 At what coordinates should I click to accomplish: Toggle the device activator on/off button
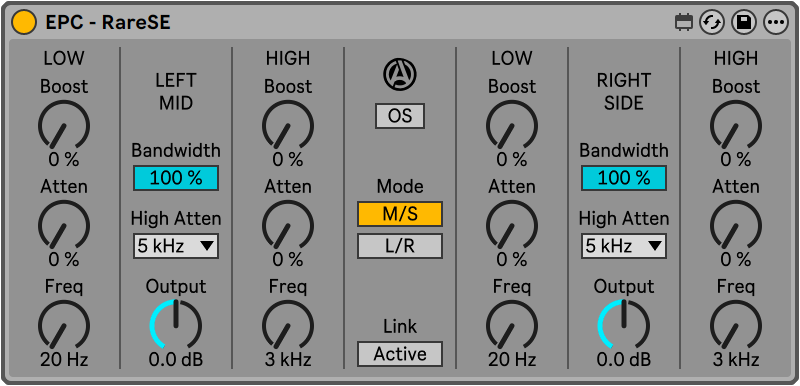[x=24, y=22]
